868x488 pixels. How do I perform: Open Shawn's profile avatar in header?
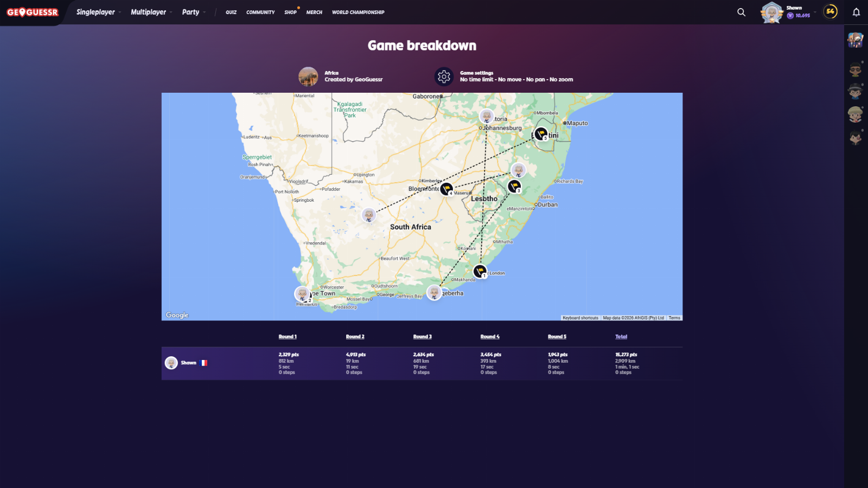coord(771,12)
